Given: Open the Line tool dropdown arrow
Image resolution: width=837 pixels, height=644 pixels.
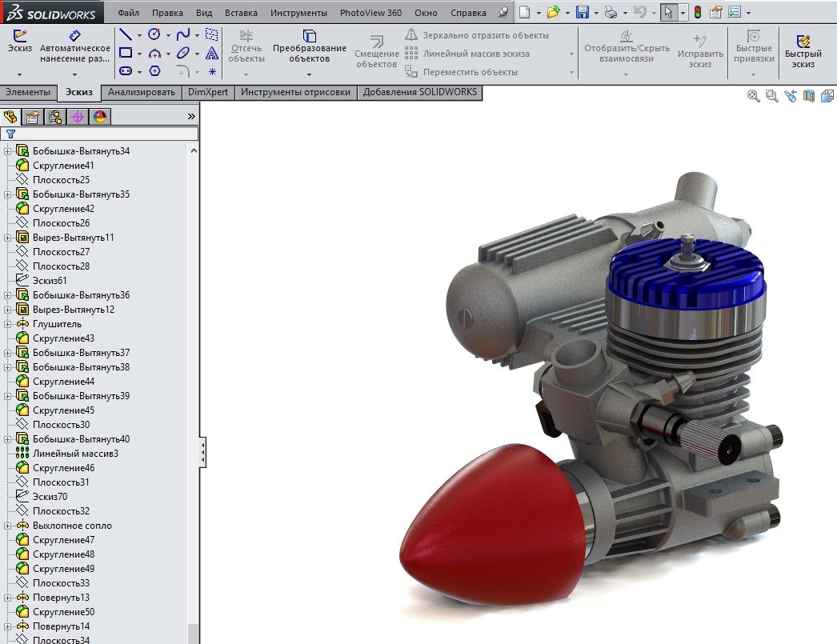Looking at the screenshot, I should [x=139, y=36].
